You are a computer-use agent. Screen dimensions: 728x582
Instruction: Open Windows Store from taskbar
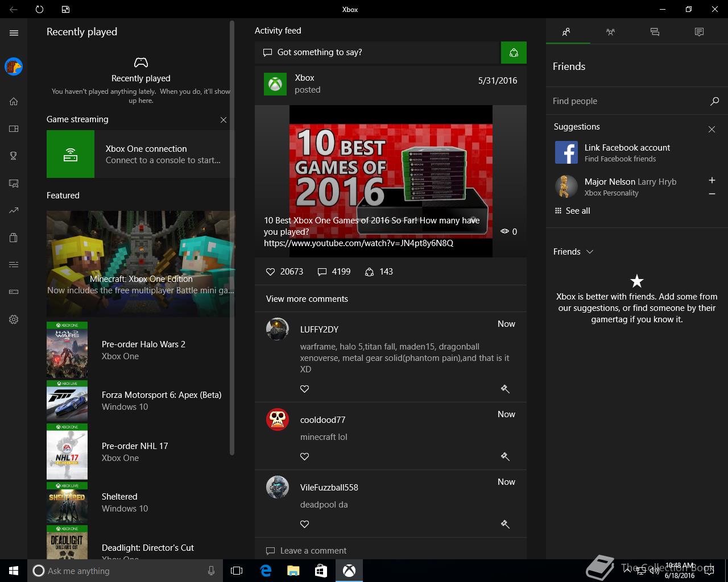click(321, 571)
